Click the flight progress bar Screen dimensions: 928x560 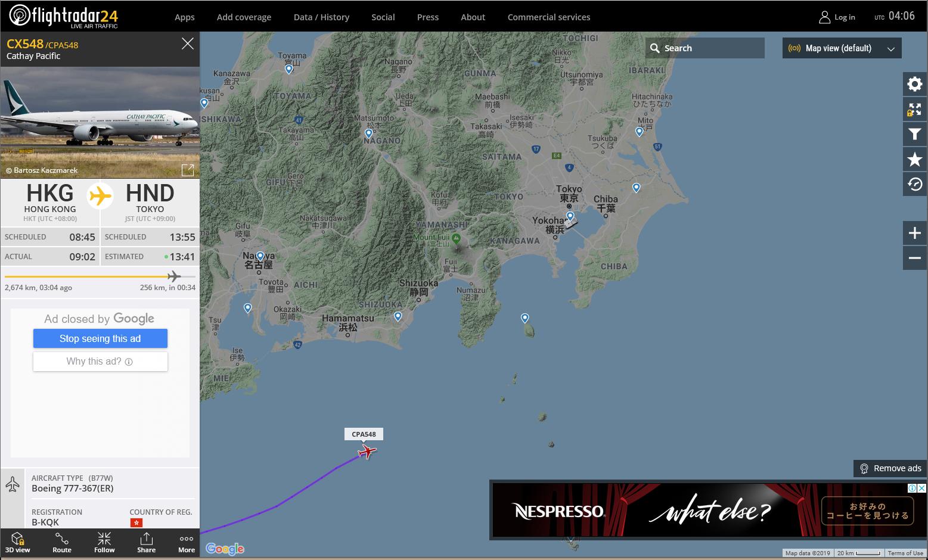(100, 276)
